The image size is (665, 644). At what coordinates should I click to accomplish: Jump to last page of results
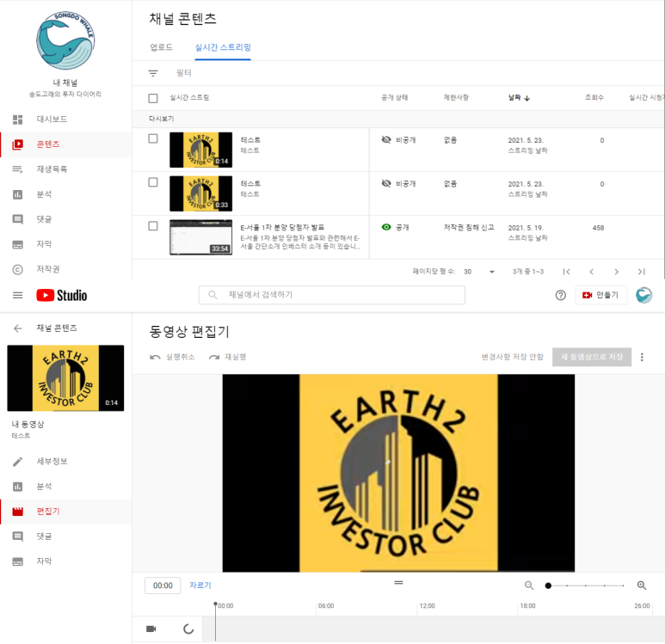click(642, 272)
